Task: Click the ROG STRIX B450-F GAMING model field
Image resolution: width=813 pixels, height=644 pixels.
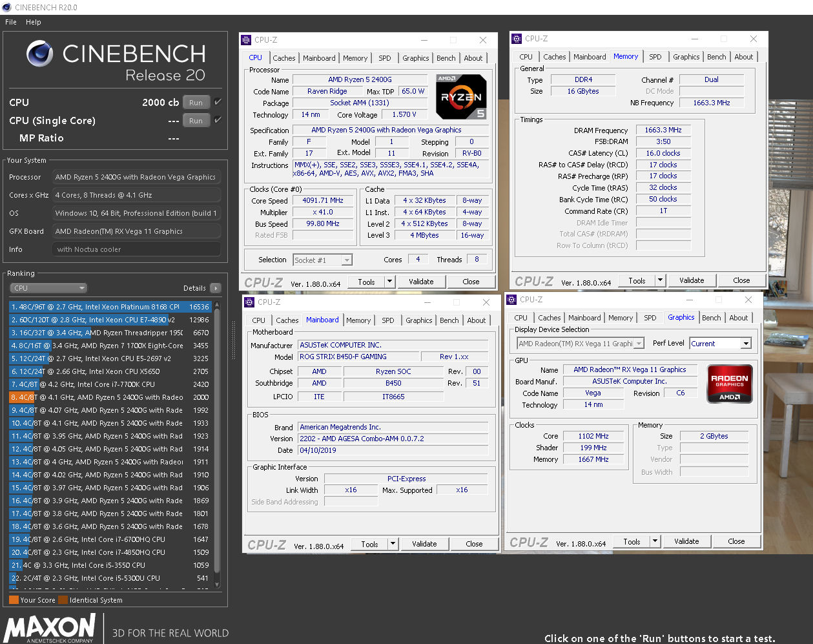Action: coord(358,357)
